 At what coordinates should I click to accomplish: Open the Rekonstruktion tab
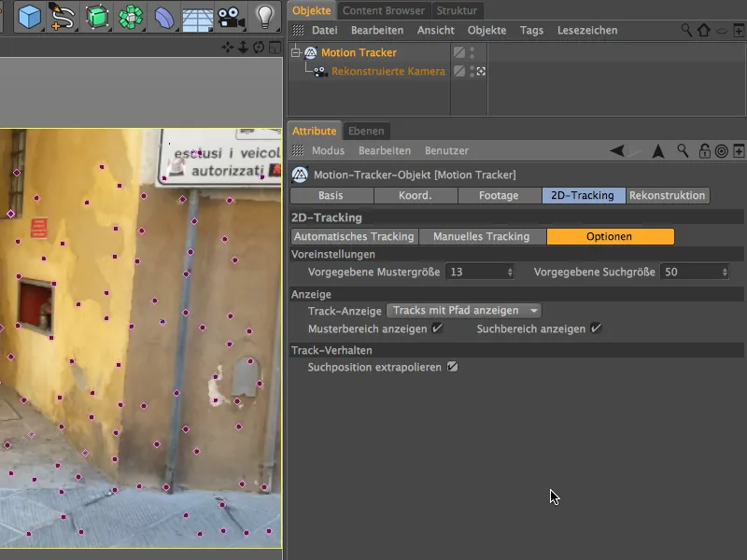tap(667, 196)
